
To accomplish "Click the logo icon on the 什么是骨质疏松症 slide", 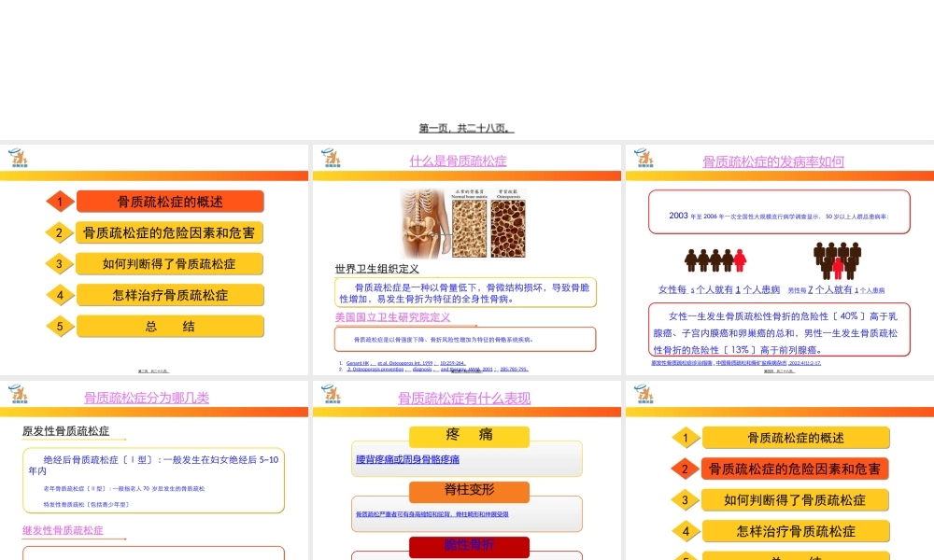I will pyautogui.click(x=330, y=159).
